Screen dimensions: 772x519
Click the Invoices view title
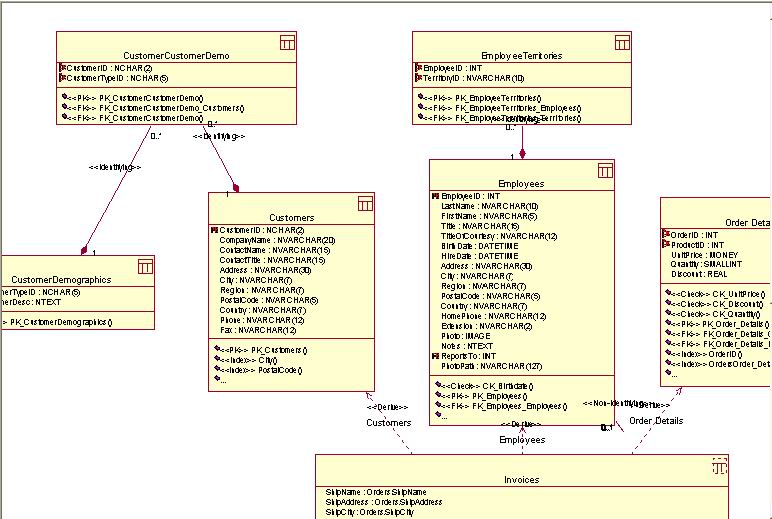point(521,480)
